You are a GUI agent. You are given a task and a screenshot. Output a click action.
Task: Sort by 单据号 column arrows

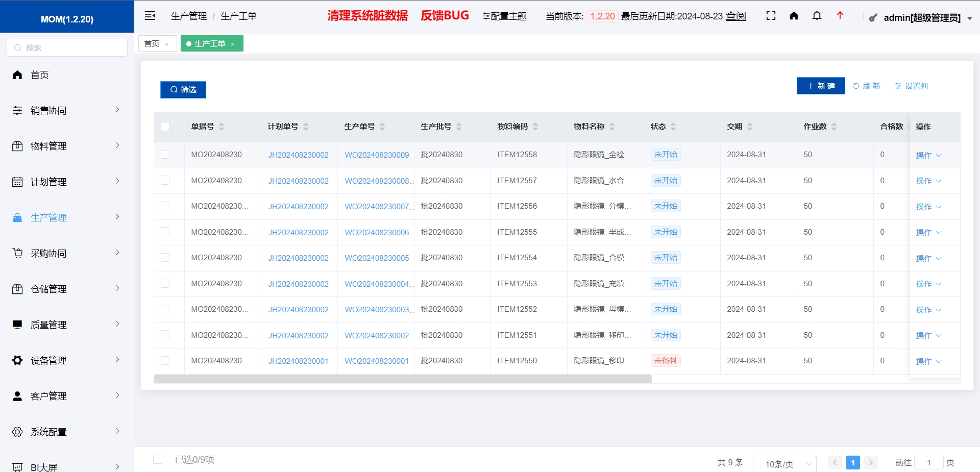[x=222, y=127]
